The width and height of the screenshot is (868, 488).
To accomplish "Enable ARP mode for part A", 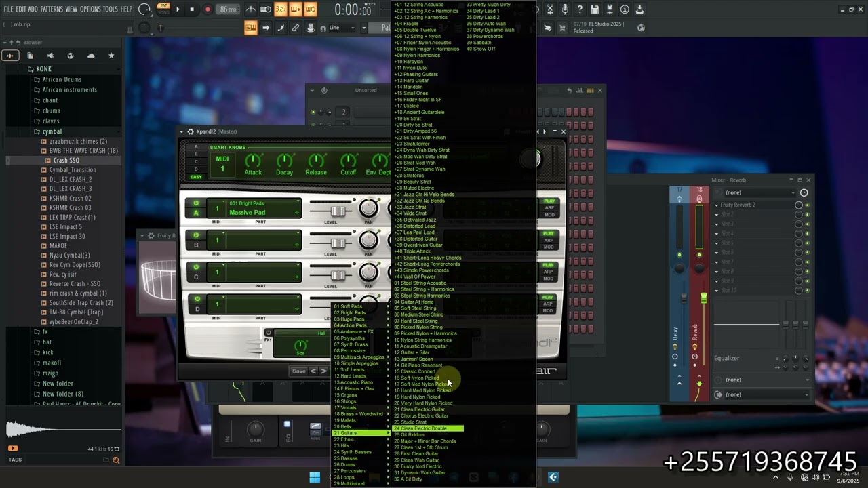I will click(549, 208).
